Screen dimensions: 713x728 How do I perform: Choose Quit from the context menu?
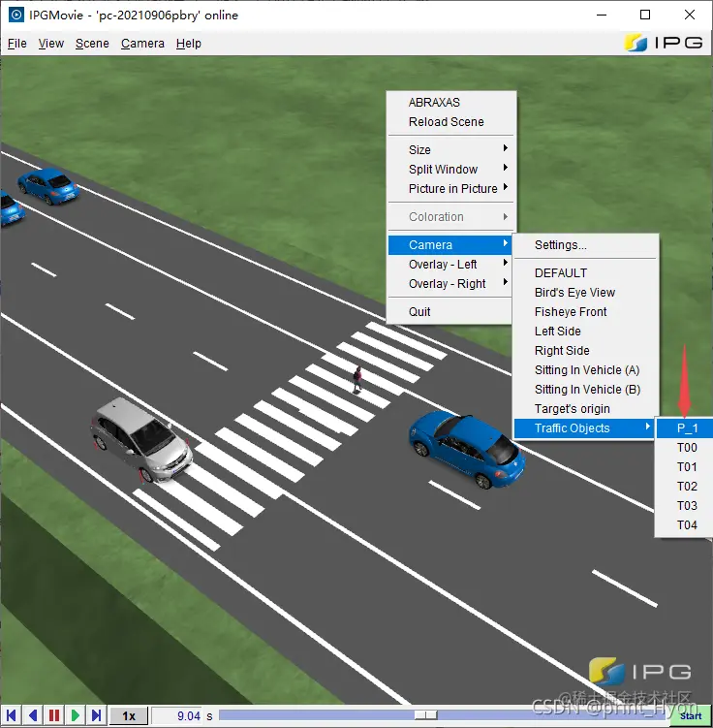pyautogui.click(x=450, y=311)
